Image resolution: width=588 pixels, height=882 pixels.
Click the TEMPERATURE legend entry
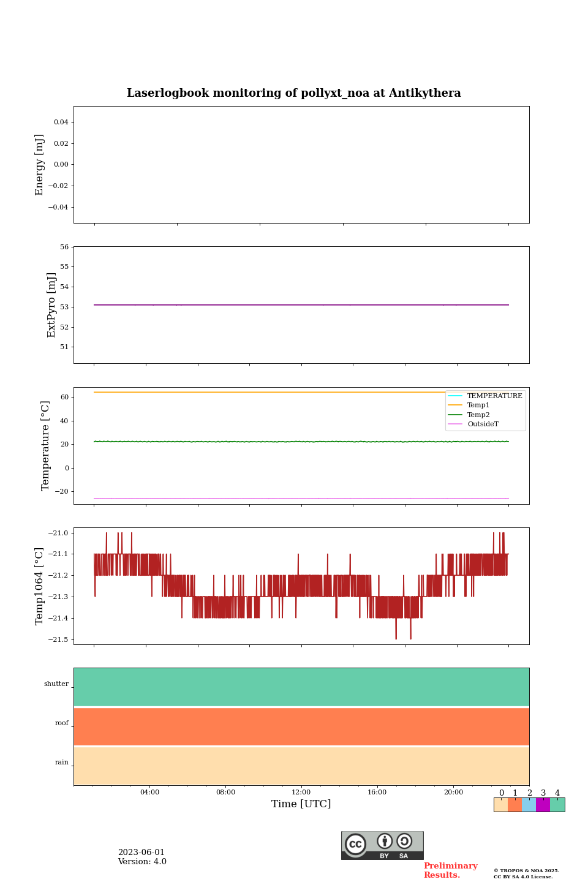[x=486, y=396]
